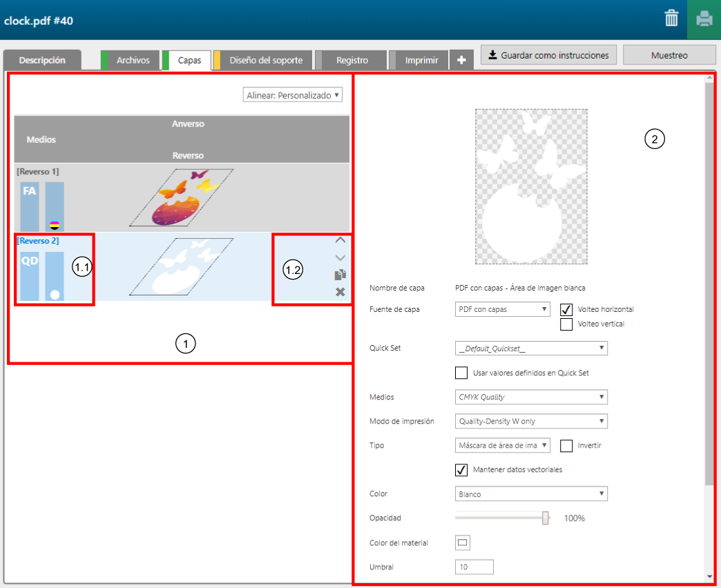721x588 pixels.
Task: Click the Muestreo button
Action: 669,55
